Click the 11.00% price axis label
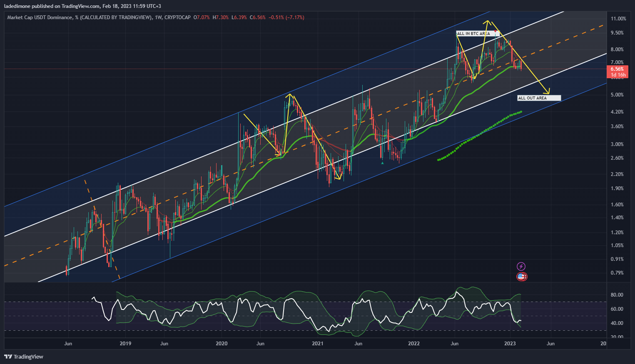This screenshot has height=364, width=635. pos(618,19)
